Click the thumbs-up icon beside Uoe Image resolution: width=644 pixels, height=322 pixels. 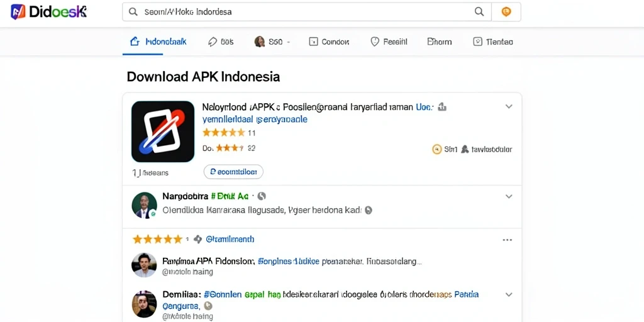point(442,107)
